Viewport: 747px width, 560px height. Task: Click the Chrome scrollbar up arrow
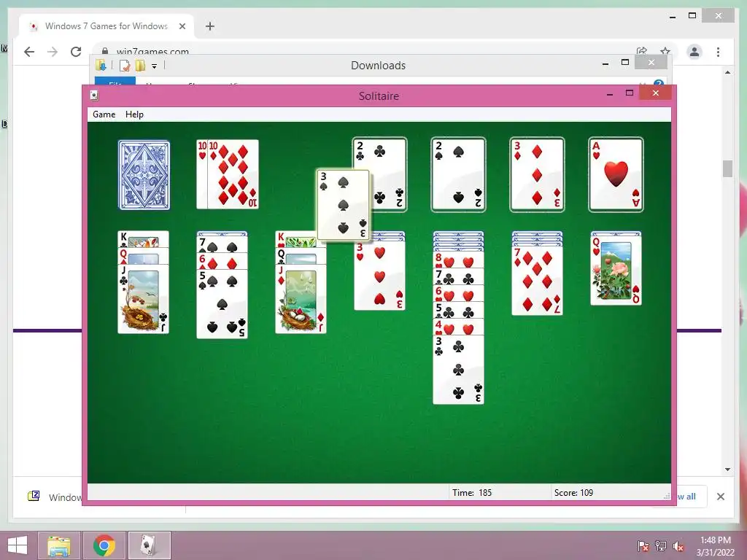727,72
